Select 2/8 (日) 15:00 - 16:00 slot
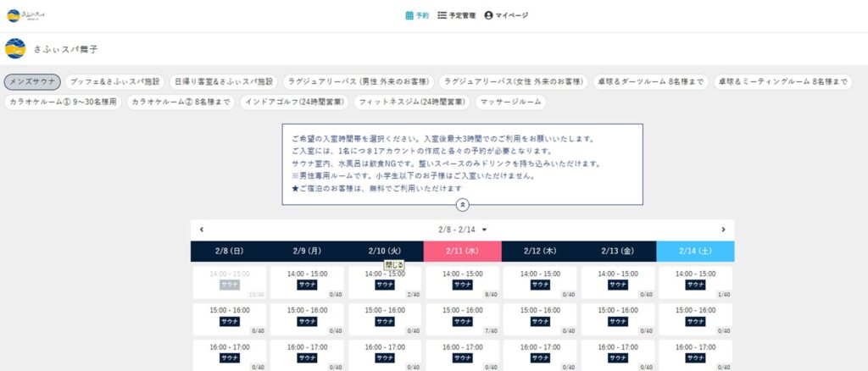 click(229, 319)
